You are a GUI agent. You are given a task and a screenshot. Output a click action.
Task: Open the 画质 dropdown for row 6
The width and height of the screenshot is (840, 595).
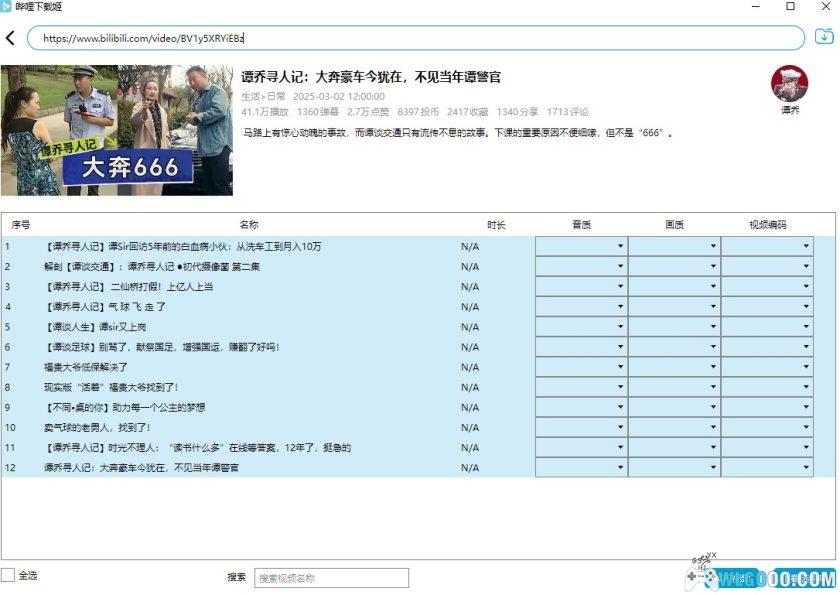tap(714, 347)
